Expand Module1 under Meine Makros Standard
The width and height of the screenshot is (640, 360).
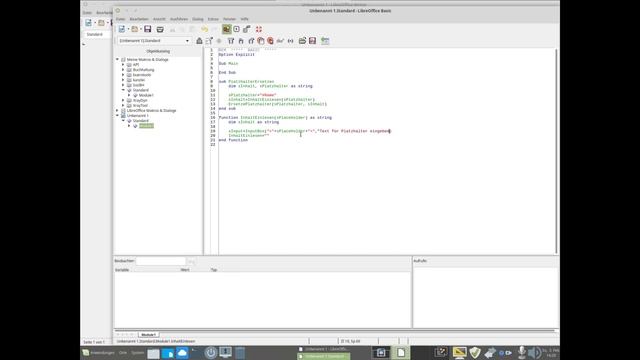[x=129, y=95]
